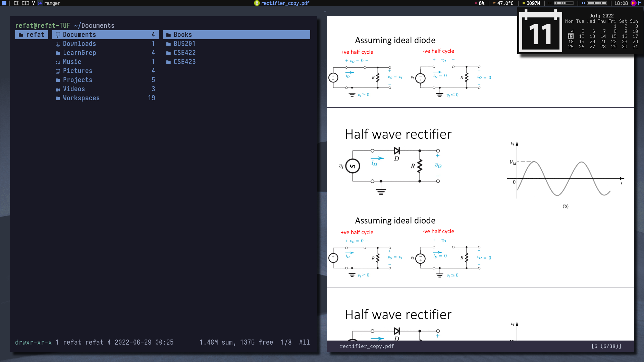Click the speaker volume icon
Viewport: 644px width, 362px height.
pyautogui.click(x=583, y=3)
